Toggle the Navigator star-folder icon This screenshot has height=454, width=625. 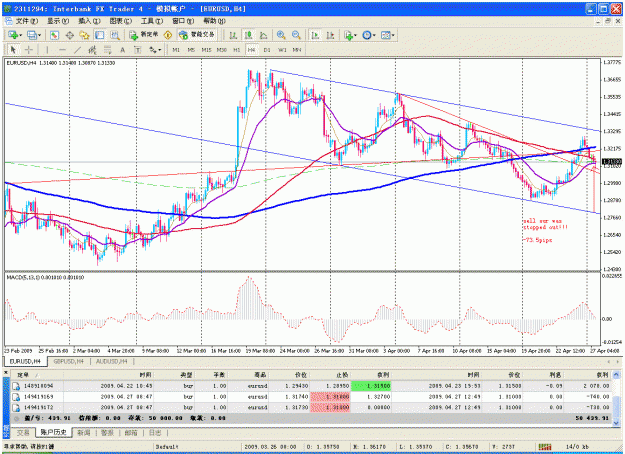[84, 35]
